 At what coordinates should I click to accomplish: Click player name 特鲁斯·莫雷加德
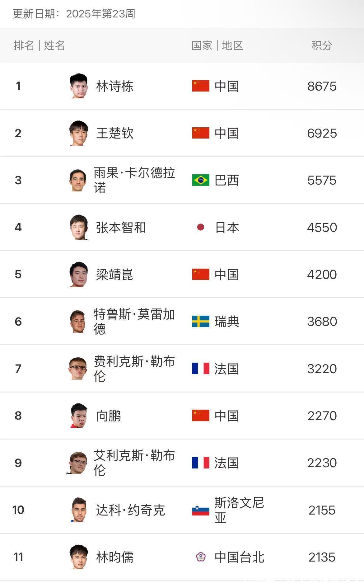click(x=134, y=322)
